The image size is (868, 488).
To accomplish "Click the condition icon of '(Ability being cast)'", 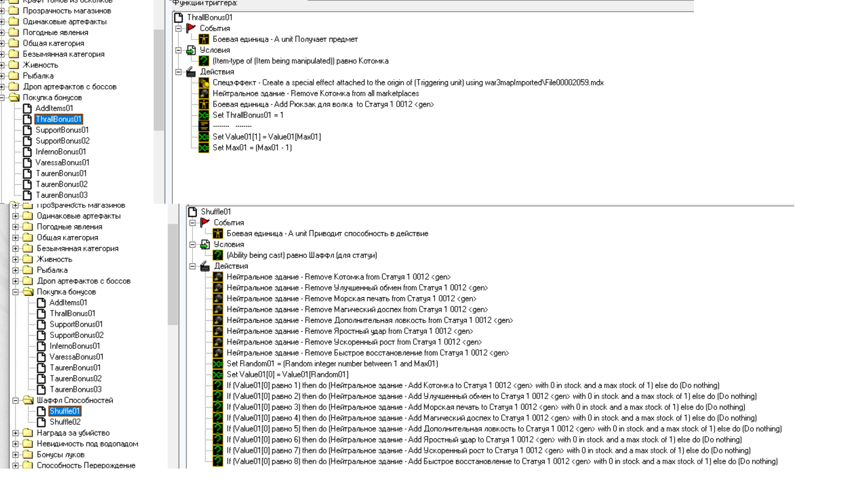I will [218, 255].
